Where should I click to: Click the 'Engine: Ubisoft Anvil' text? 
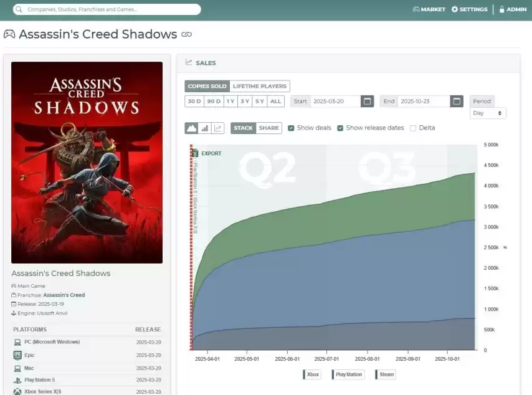[x=42, y=313]
